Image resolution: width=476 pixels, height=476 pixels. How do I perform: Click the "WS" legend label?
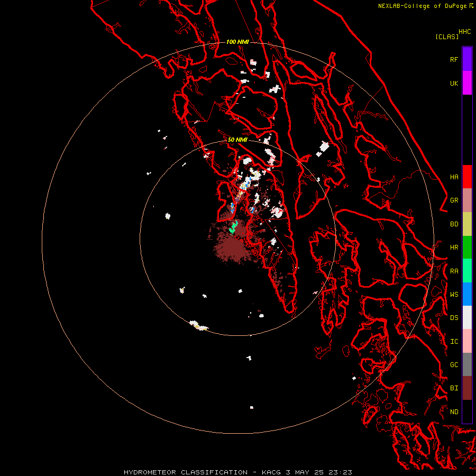[454, 294]
